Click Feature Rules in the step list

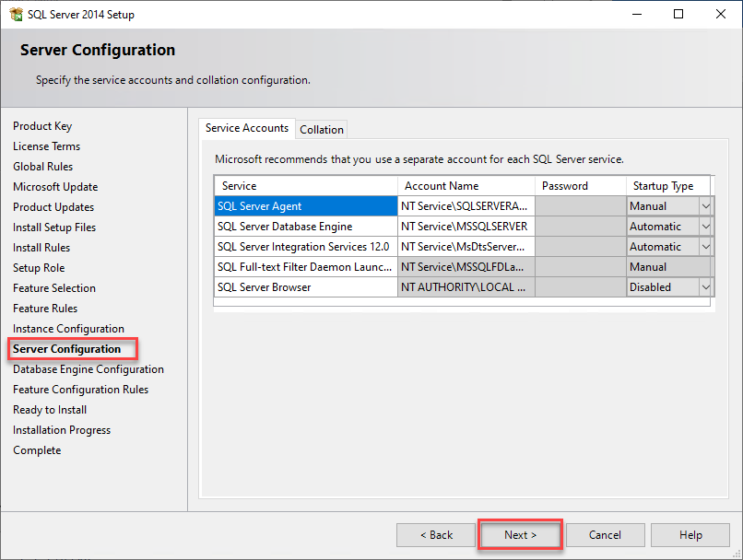pyautogui.click(x=45, y=309)
